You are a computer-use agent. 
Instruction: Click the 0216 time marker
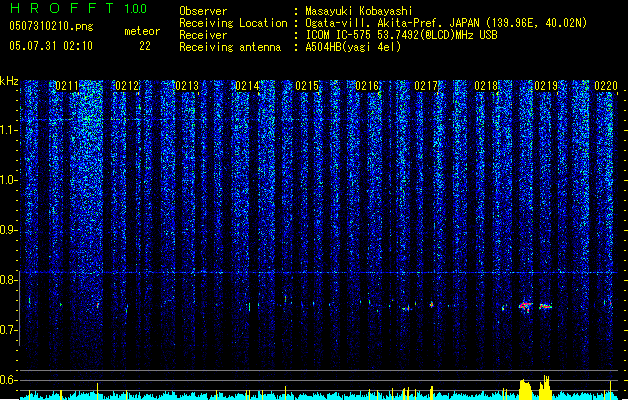pyautogui.click(x=367, y=86)
